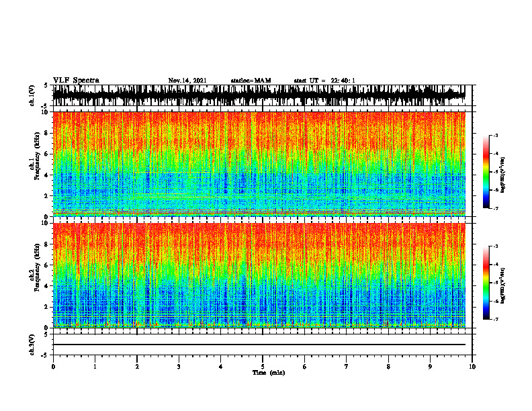Click the start UT = 22:40: 1 text
532x411 pixels.
tap(324, 81)
